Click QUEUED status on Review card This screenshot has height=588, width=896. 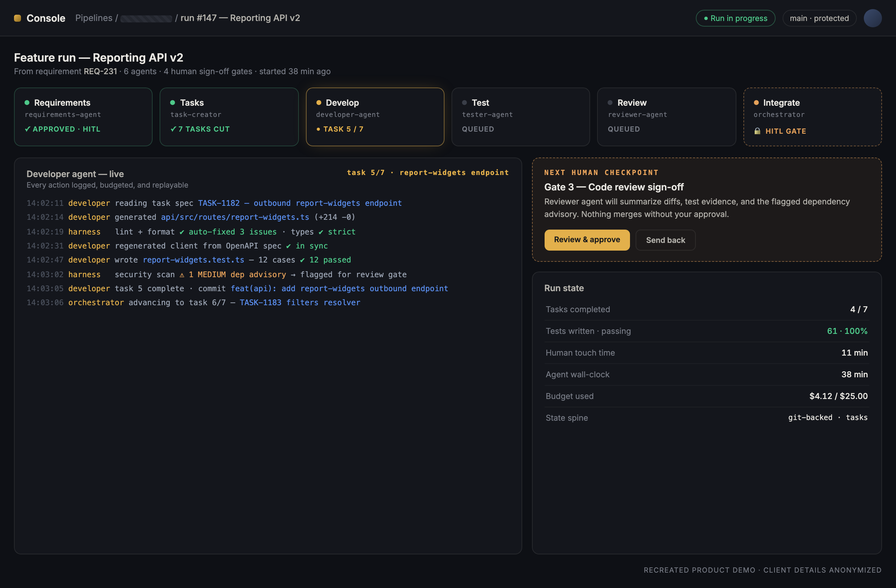pyautogui.click(x=623, y=129)
